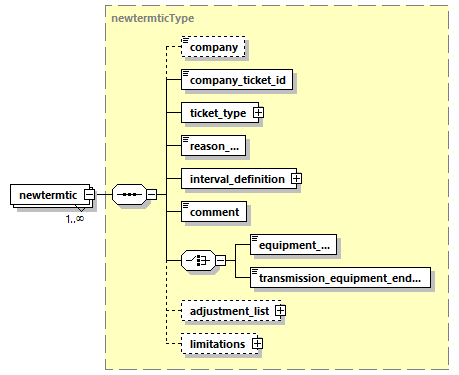Expand the ticket_type element
This screenshot has height=375, width=459.
coord(258,113)
